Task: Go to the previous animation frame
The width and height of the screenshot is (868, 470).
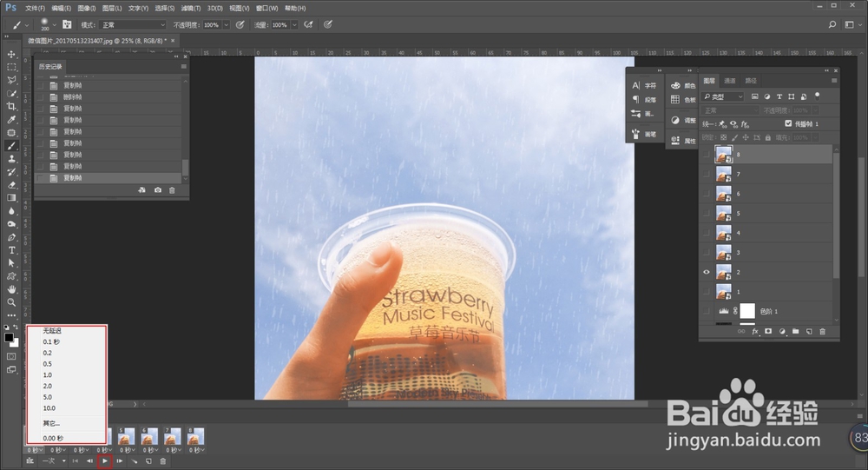Action: [x=89, y=460]
